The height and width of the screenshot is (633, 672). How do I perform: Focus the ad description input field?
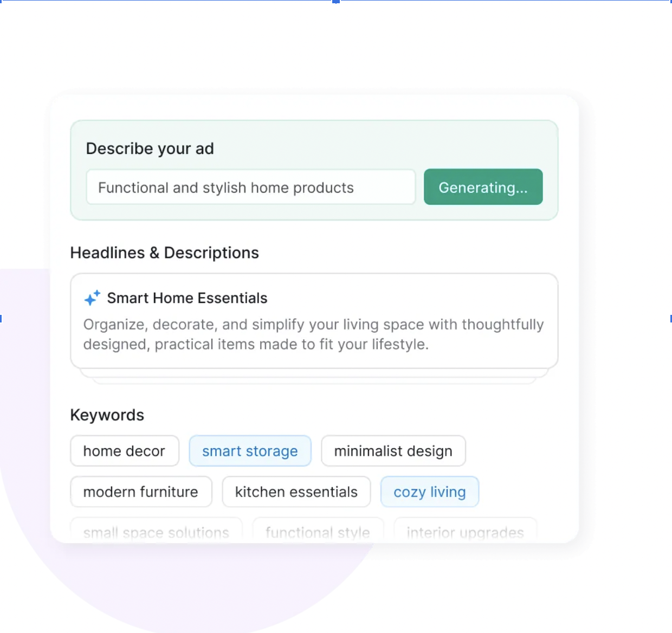click(x=250, y=187)
